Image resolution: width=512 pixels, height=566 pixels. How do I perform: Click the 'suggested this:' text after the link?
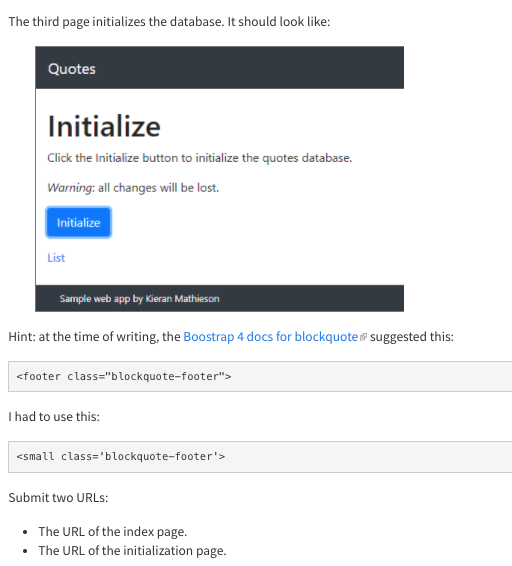[412, 336]
